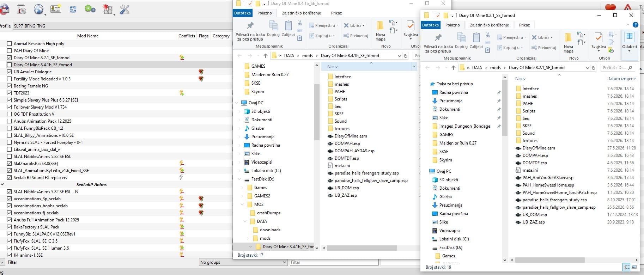This screenshot has width=644, height=275.
Task: Click the mod list Filter field
Action: point(334,262)
